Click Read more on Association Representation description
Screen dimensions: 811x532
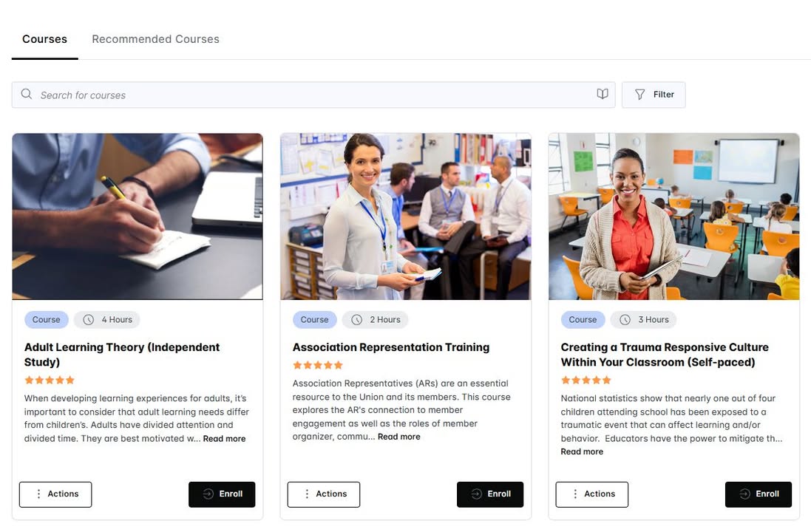tap(398, 437)
